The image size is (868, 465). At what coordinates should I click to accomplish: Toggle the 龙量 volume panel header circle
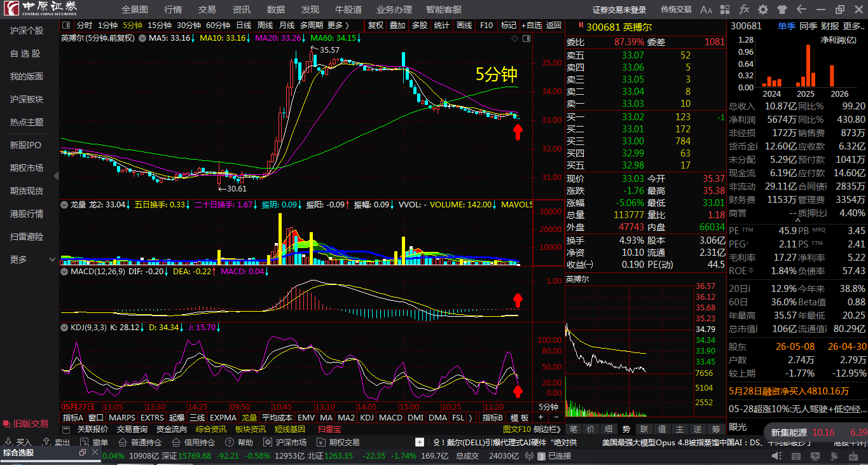[x=64, y=205]
